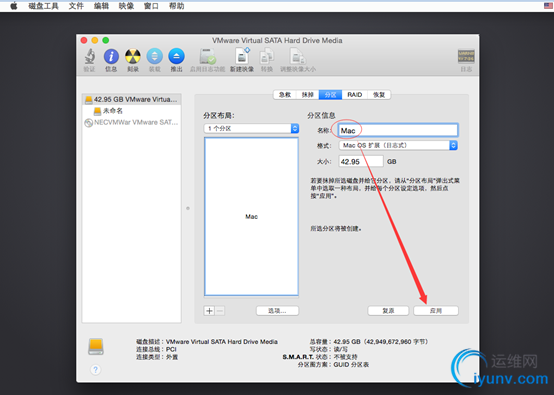
Task: Select the 未命名 volume in sidebar
Action: click(x=108, y=111)
